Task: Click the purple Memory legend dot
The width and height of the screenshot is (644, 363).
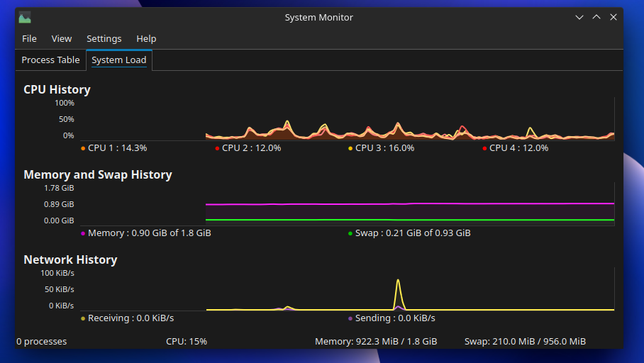Action: tap(83, 233)
